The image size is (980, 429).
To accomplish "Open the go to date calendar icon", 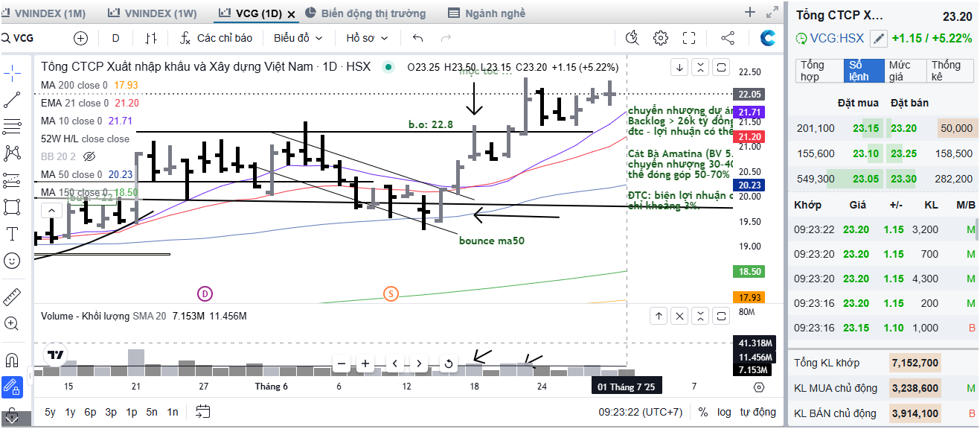I will (203, 411).
